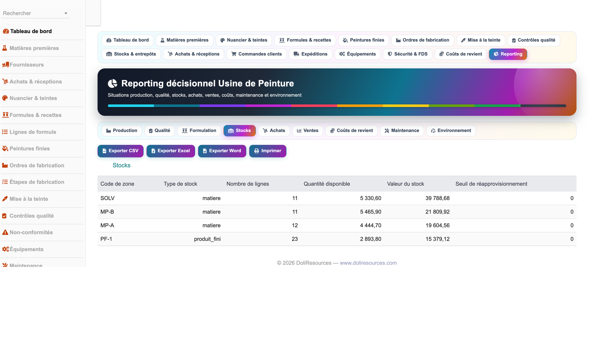Click the Stocks section heading

coord(121,165)
